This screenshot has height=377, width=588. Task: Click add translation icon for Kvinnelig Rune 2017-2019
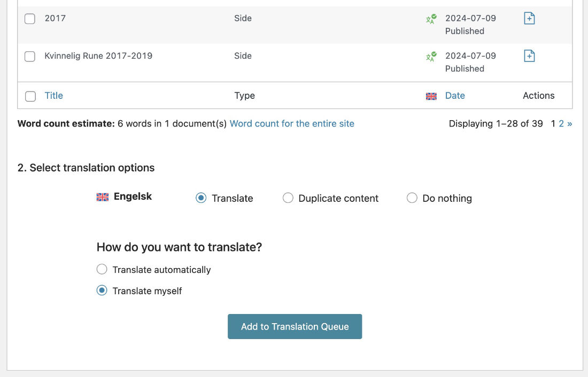pyautogui.click(x=529, y=56)
